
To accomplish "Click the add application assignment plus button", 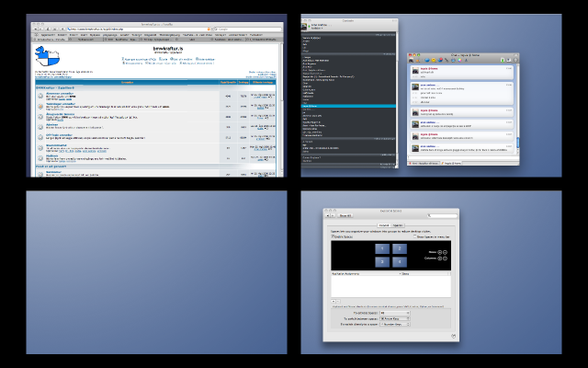I will 334,300.
